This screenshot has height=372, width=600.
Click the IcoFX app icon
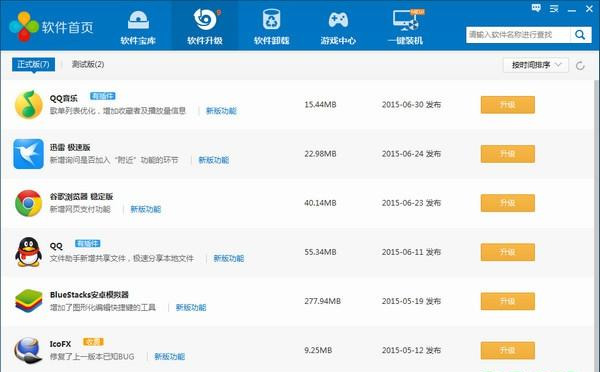[x=28, y=350]
